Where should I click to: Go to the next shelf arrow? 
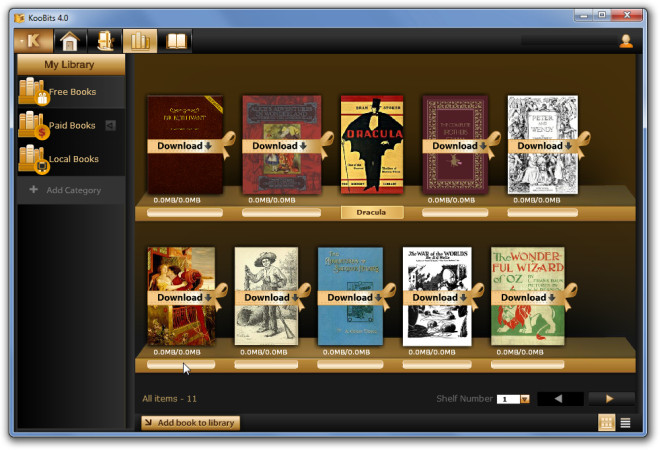[x=611, y=398]
